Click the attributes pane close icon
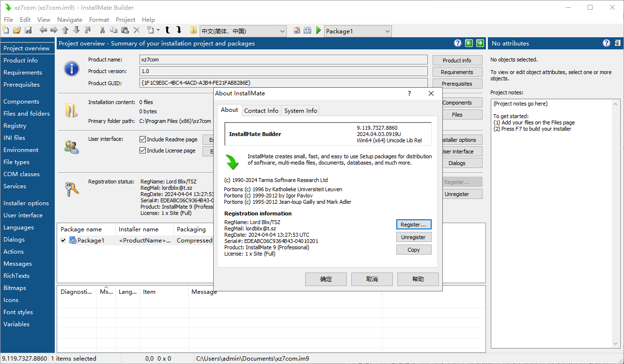Viewport: 624px width, 364px height. [x=617, y=43]
